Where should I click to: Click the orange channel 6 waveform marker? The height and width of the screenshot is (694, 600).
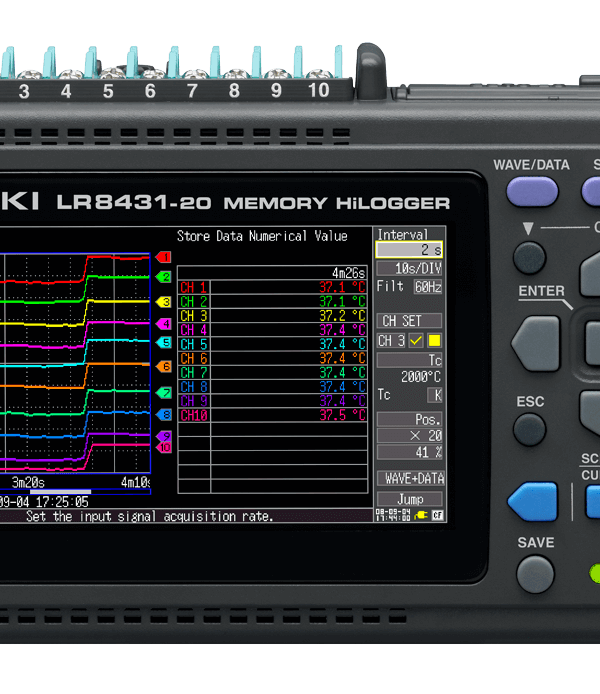[x=164, y=366]
